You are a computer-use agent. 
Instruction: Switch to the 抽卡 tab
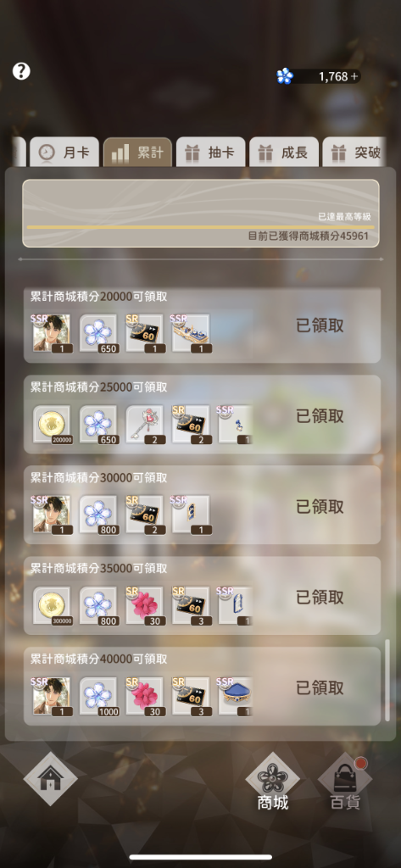pyautogui.click(x=210, y=153)
